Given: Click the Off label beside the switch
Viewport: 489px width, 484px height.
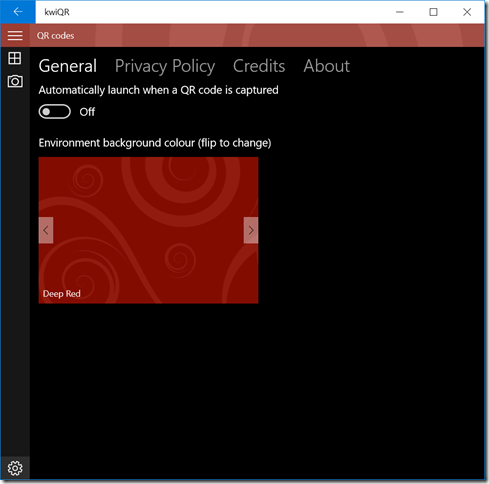Looking at the screenshot, I should 87,112.
